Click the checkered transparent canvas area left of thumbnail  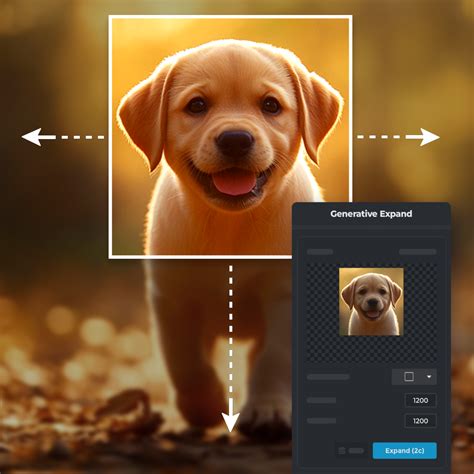(x=322, y=312)
